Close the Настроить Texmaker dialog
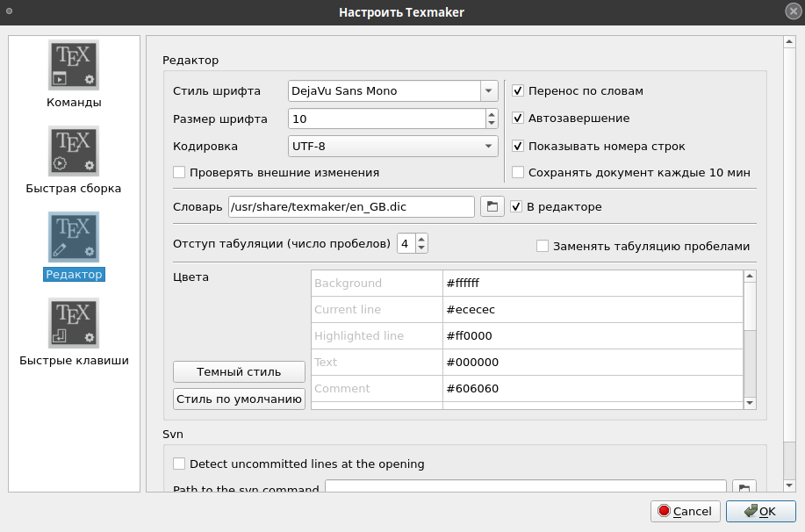 click(x=794, y=11)
